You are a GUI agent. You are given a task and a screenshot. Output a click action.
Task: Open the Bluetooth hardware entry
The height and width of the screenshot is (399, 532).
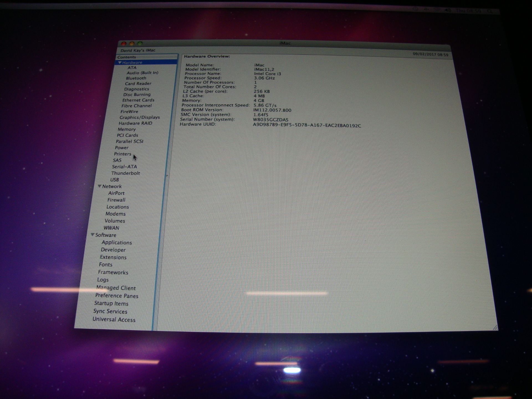pyautogui.click(x=136, y=78)
